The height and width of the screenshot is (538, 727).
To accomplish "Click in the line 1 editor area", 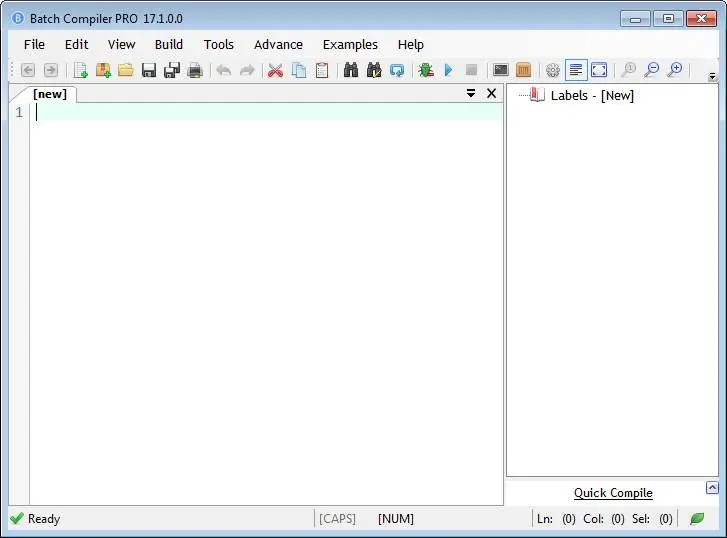I will (x=269, y=112).
